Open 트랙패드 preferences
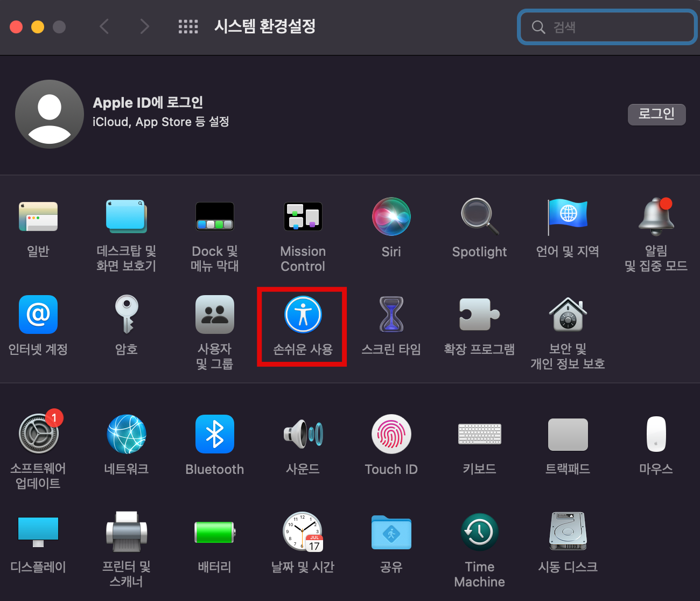The height and width of the screenshot is (601, 700). [568, 434]
